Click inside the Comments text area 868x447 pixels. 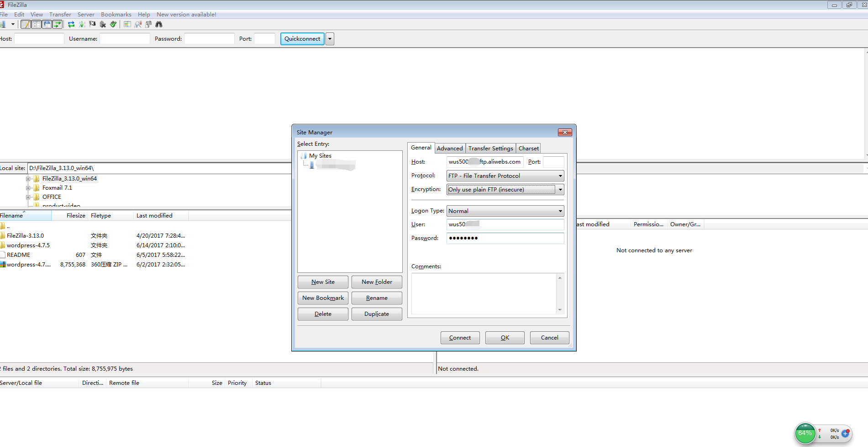point(484,294)
